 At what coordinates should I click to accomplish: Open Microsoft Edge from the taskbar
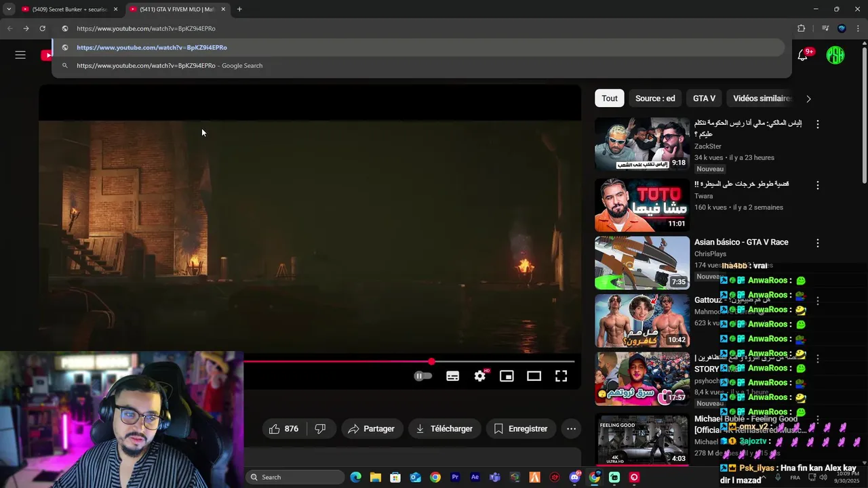click(355, 477)
